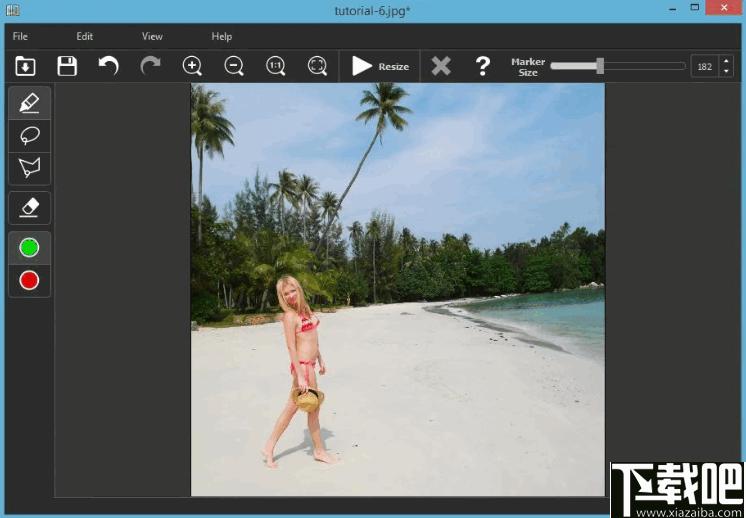Click the Help question mark icon
This screenshot has height=518, width=746.
pos(483,67)
